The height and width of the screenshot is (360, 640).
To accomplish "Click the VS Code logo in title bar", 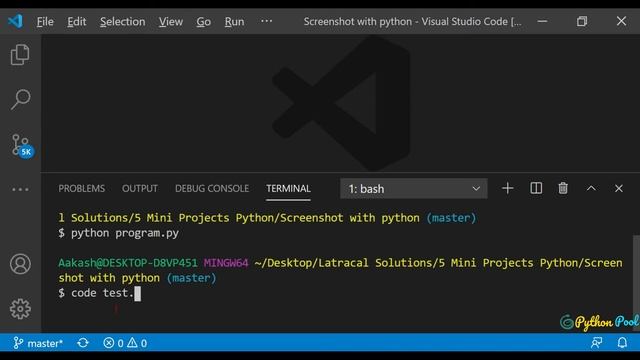I will click(16, 21).
